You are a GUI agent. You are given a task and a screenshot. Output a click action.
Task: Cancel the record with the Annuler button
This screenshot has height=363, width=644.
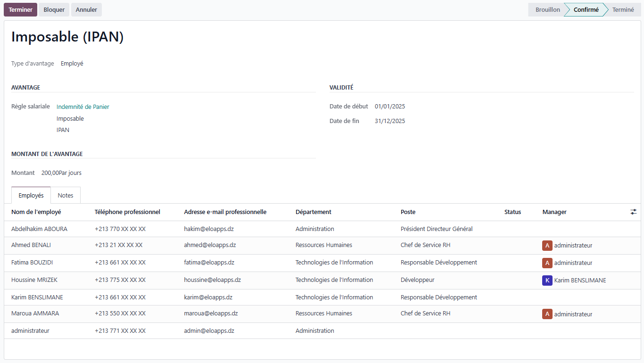[86, 10]
